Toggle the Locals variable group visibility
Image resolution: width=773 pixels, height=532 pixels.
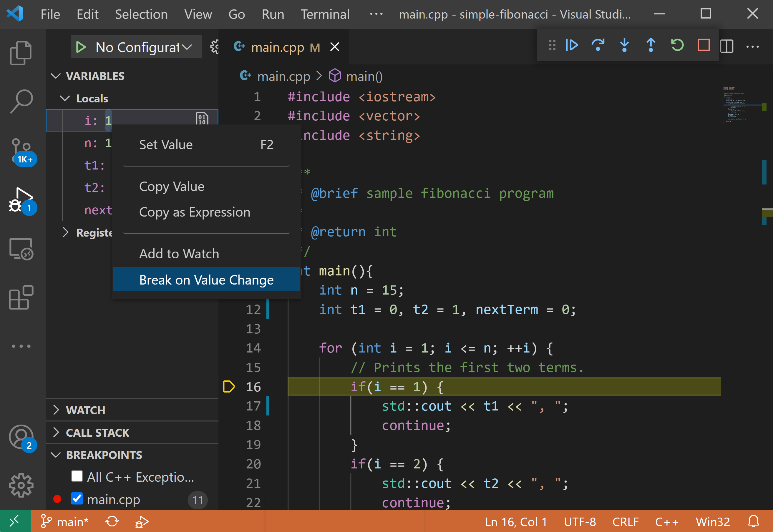[66, 98]
